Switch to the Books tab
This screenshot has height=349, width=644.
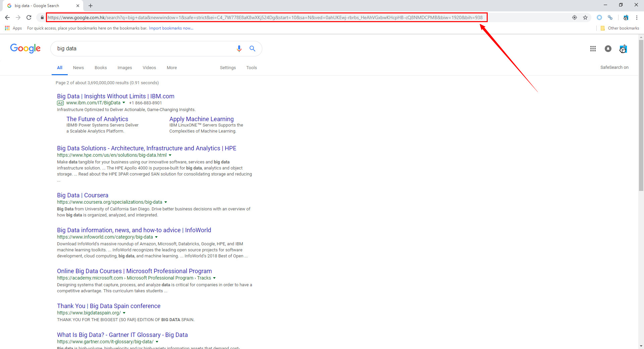point(101,68)
